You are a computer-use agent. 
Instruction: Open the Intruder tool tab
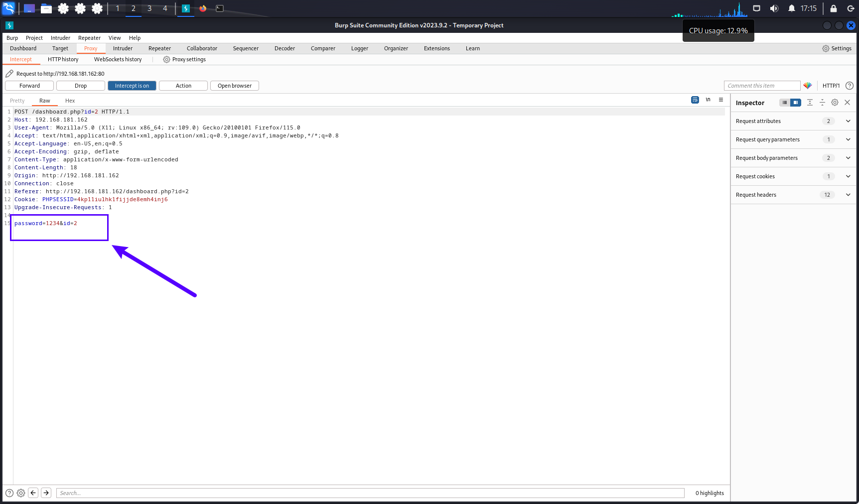(x=123, y=48)
